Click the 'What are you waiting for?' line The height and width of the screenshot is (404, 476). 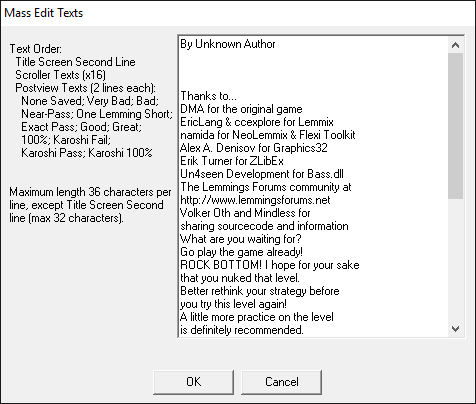coord(241,239)
